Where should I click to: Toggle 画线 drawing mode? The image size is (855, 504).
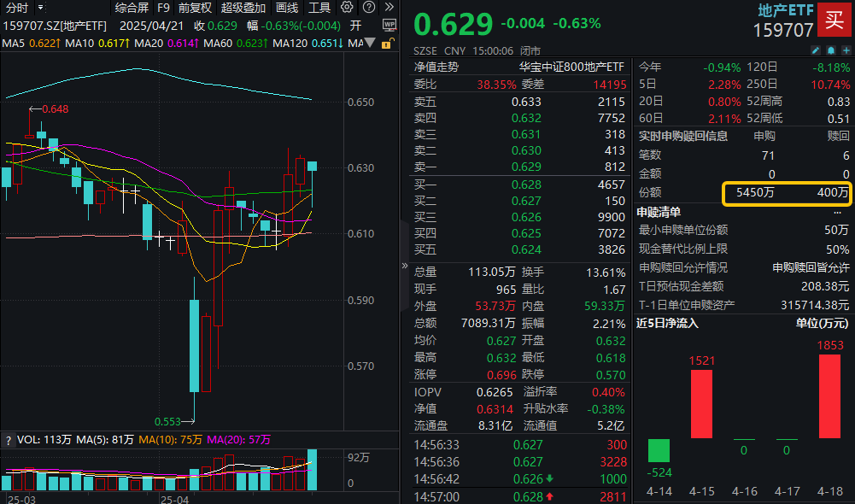(286, 8)
